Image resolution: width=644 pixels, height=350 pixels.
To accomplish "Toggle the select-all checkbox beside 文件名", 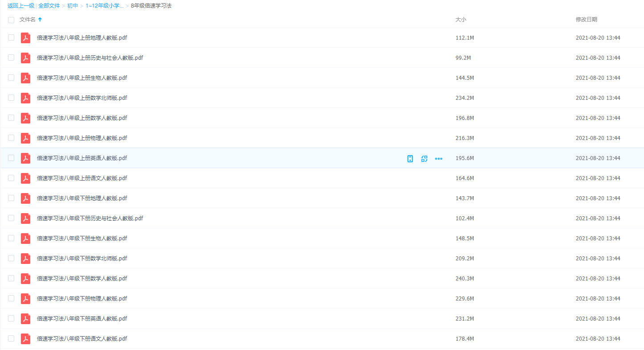I will pyautogui.click(x=11, y=20).
